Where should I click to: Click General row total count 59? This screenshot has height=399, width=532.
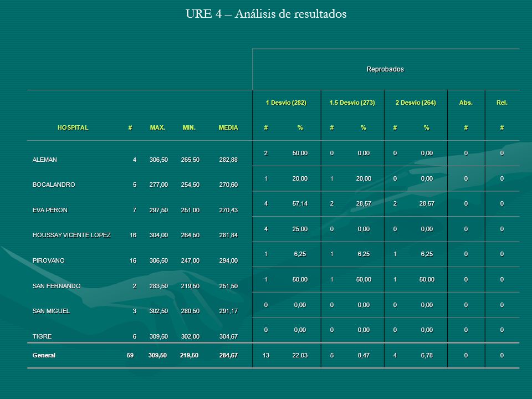click(x=130, y=356)
